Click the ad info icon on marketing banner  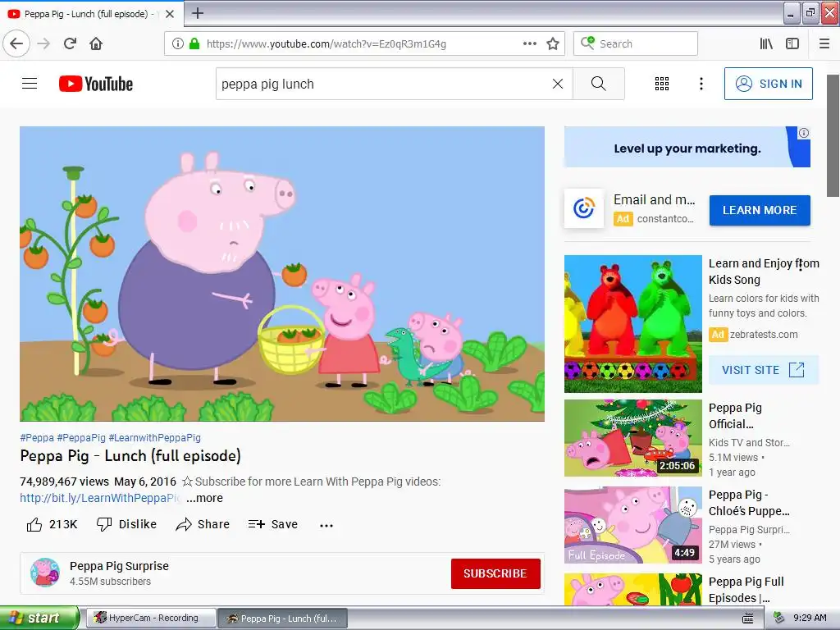[804, 133]
